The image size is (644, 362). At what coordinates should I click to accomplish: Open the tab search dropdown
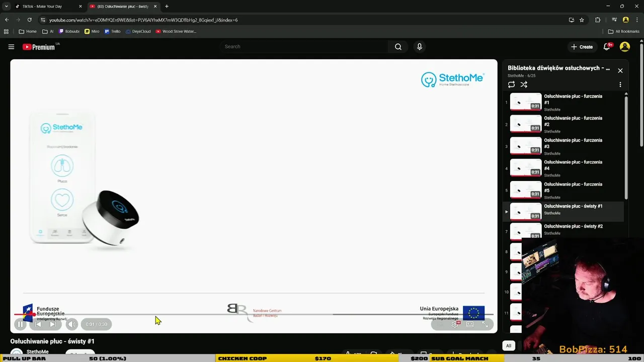tap(6, 7)
